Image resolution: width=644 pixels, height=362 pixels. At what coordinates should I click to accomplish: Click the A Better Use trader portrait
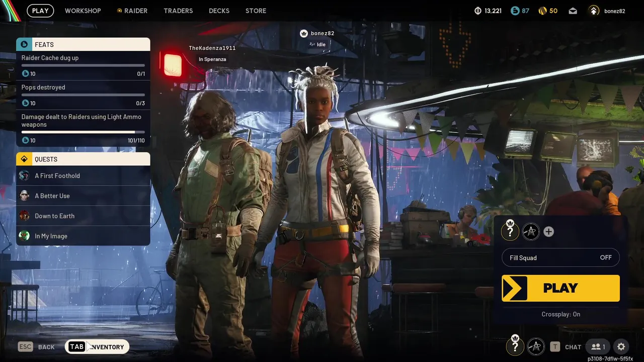click(24, 196)
